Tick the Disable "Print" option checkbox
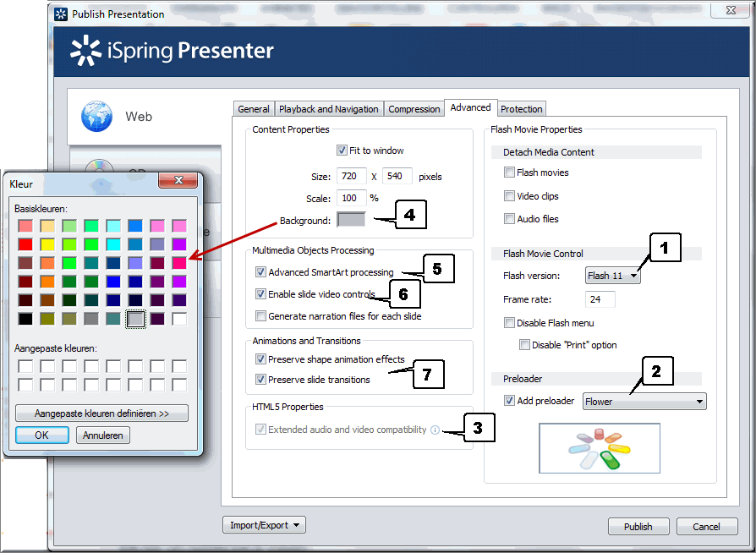Viewport: 756px width, 553px height. click(524, 345)
